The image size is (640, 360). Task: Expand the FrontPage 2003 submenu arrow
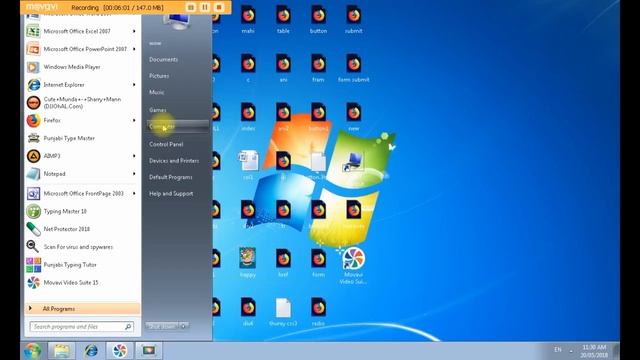point(134,193)
